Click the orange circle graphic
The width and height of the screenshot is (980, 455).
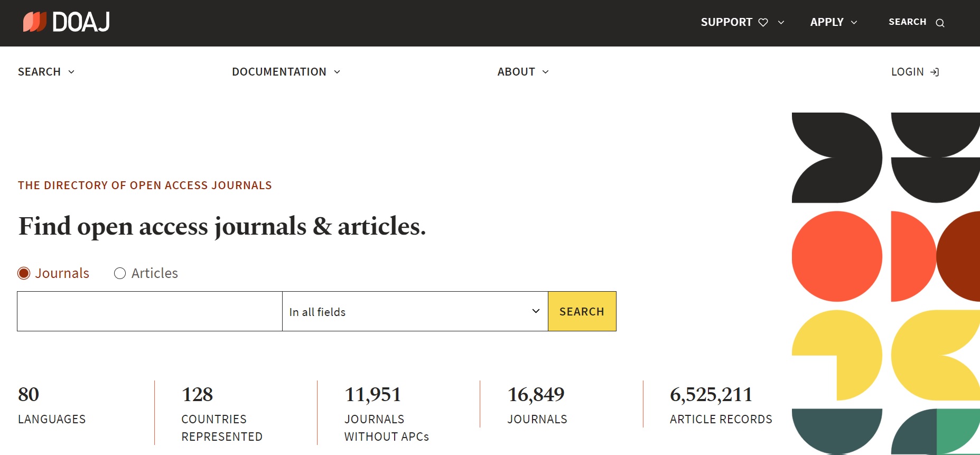tap(837, 256)
